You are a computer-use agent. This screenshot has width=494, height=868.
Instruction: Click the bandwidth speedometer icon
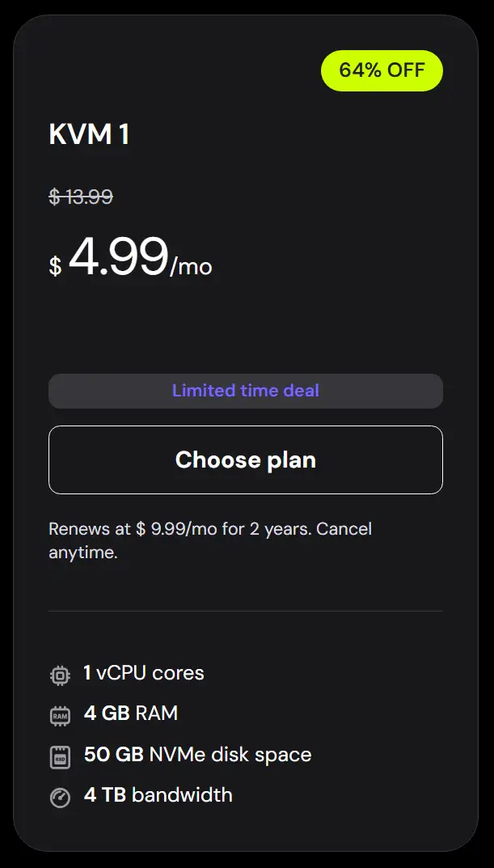[60, 798]
